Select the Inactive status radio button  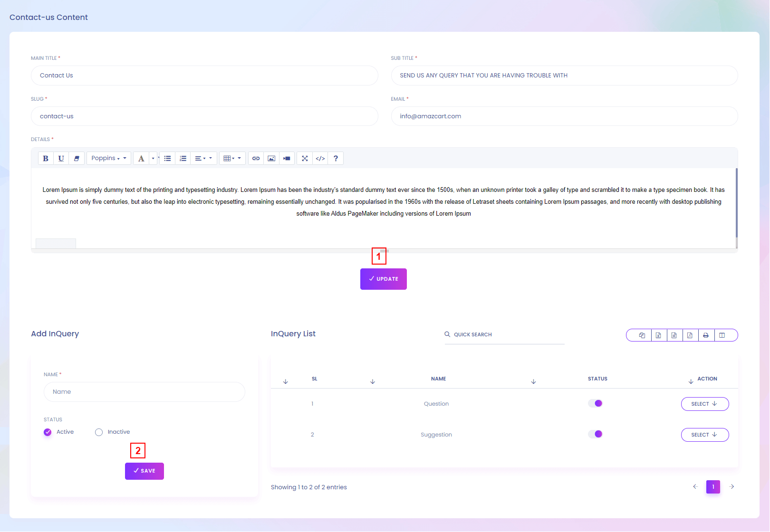click(x=99, y=432)
